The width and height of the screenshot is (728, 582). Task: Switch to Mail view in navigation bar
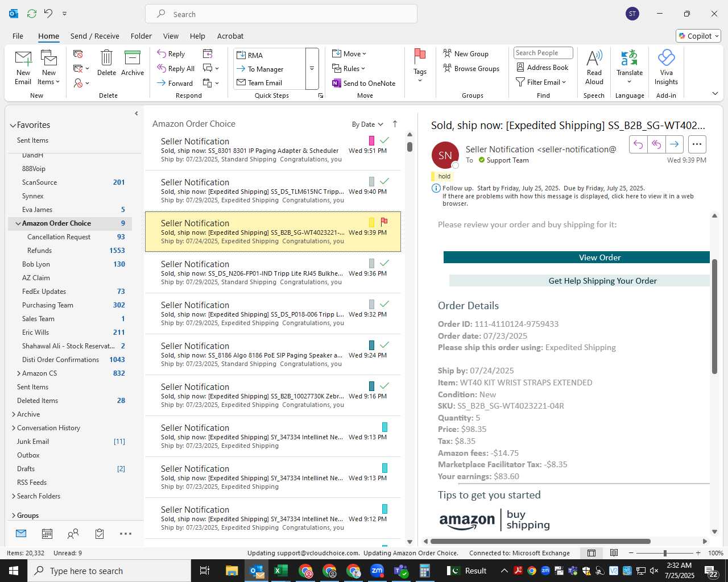pyautogui.click(x=21, y=533)
